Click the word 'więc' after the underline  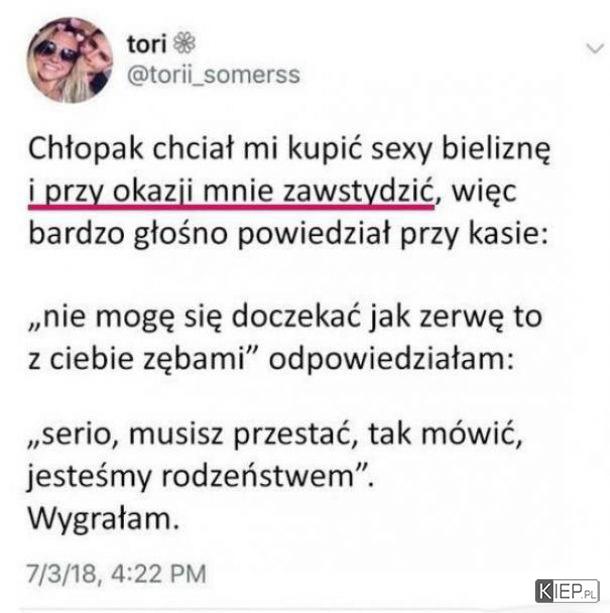click(484, 192)
